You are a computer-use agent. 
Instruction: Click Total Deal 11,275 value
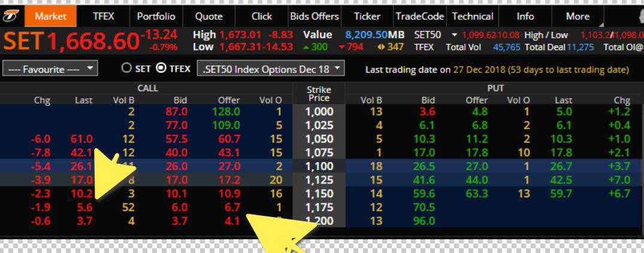(580, 47)
